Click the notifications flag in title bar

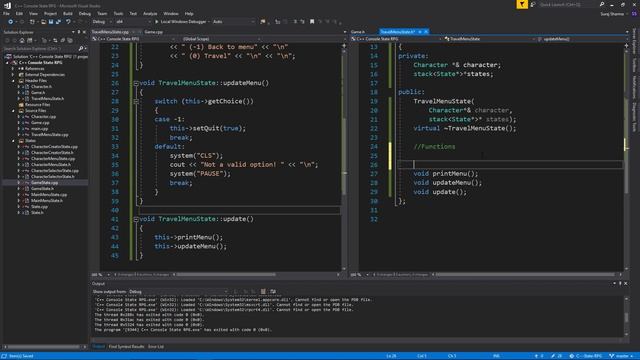pyautogui.click(x=522, y=4)
